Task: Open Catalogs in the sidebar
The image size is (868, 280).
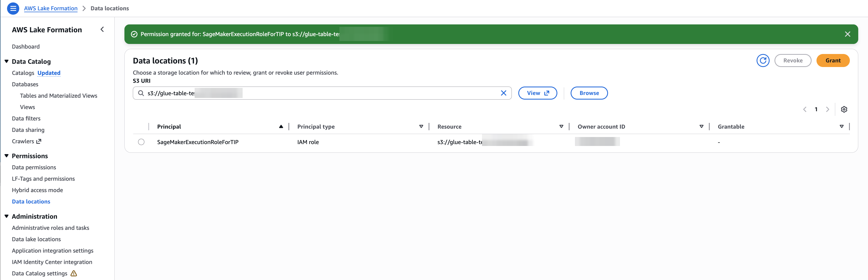Action: pos(23,73)
